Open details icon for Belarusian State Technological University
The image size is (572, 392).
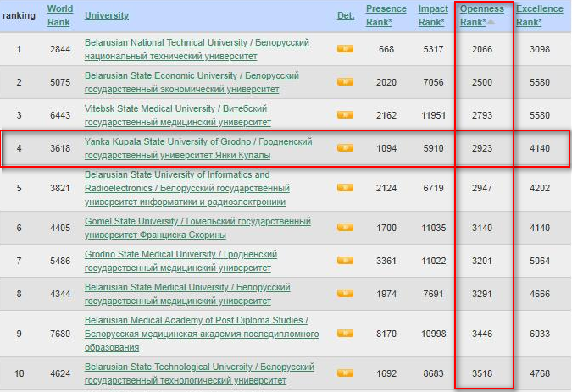pos(345,373)
